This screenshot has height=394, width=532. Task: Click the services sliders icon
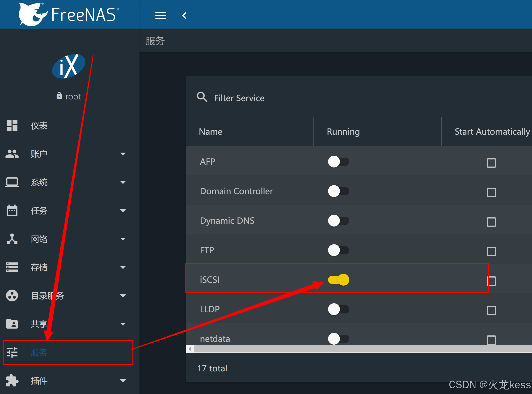12,352
